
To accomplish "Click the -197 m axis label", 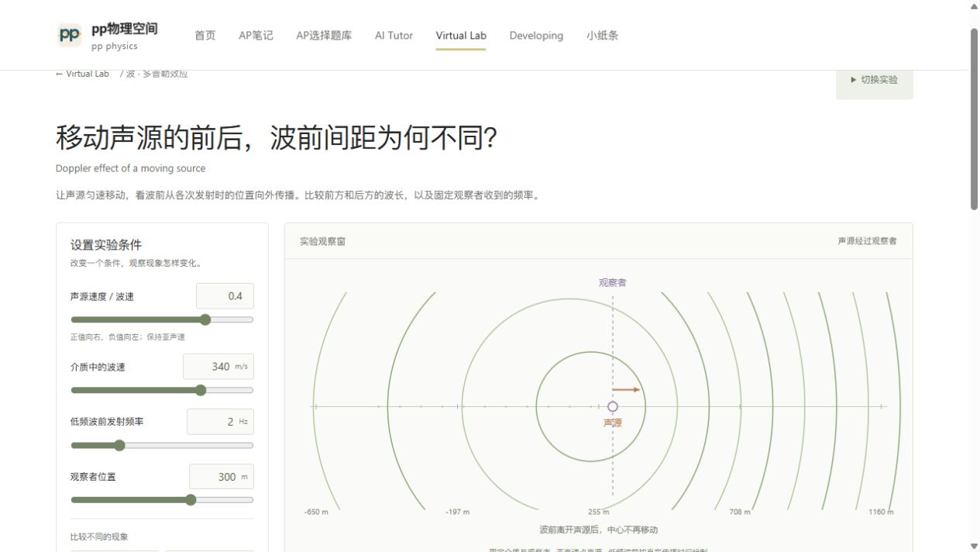I will (x=457, y=512).
